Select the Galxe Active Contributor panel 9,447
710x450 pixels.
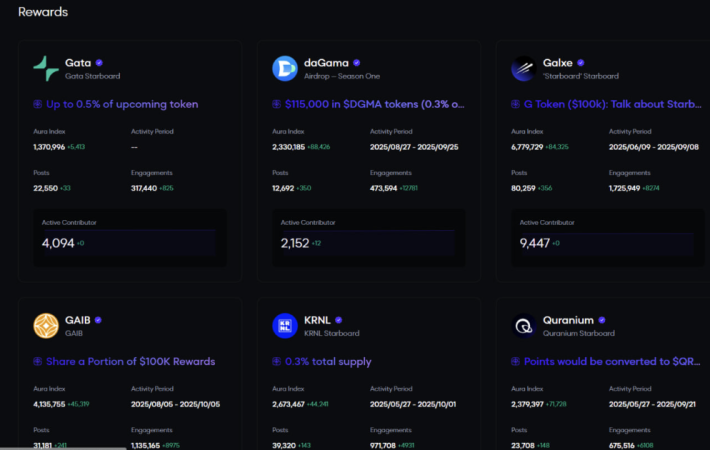click(x=608, y=238)
